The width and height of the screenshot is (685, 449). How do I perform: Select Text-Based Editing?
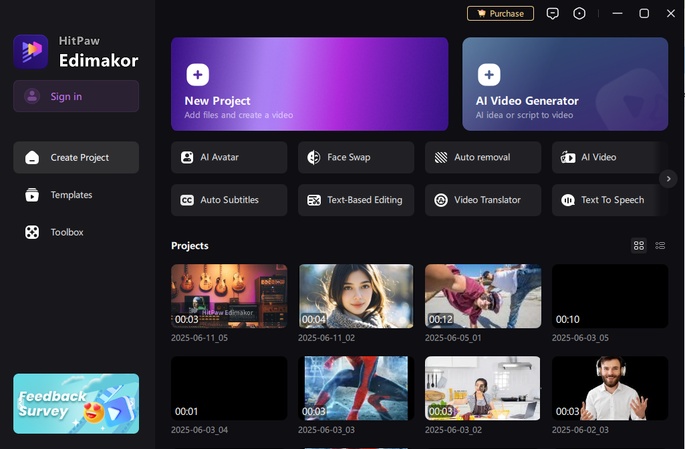click(x=355, y=200)
